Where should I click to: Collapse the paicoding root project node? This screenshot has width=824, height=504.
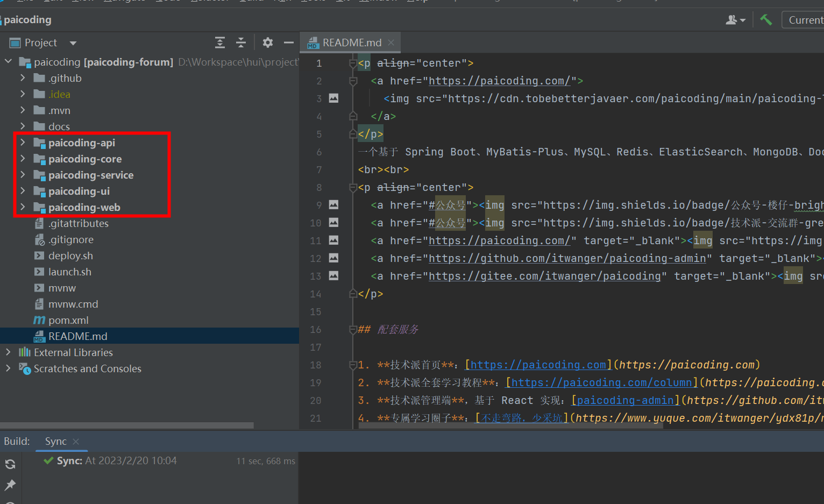pos(8,62)
